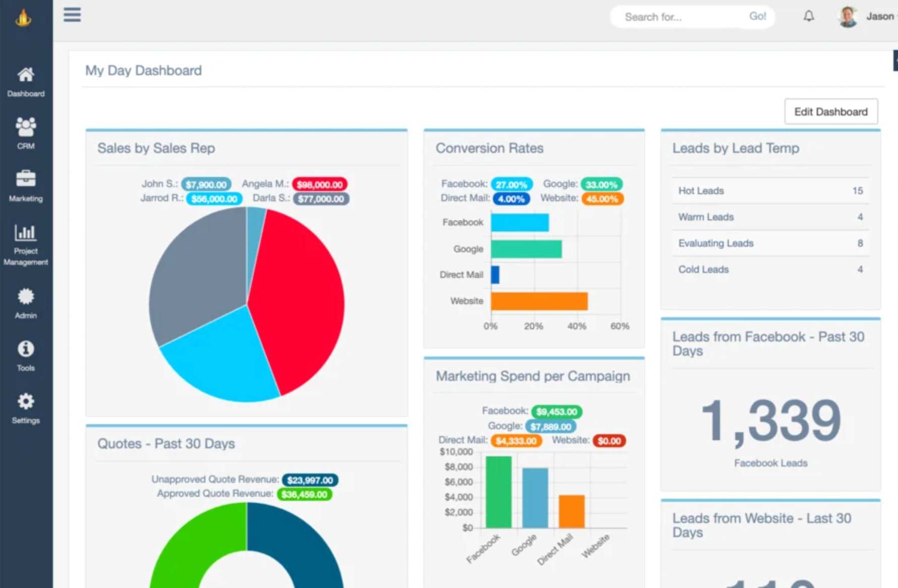The width and height of the screenshot is (898, 588).
Task: Click Leads from Facebook panel heading
Action: [768, 343]
